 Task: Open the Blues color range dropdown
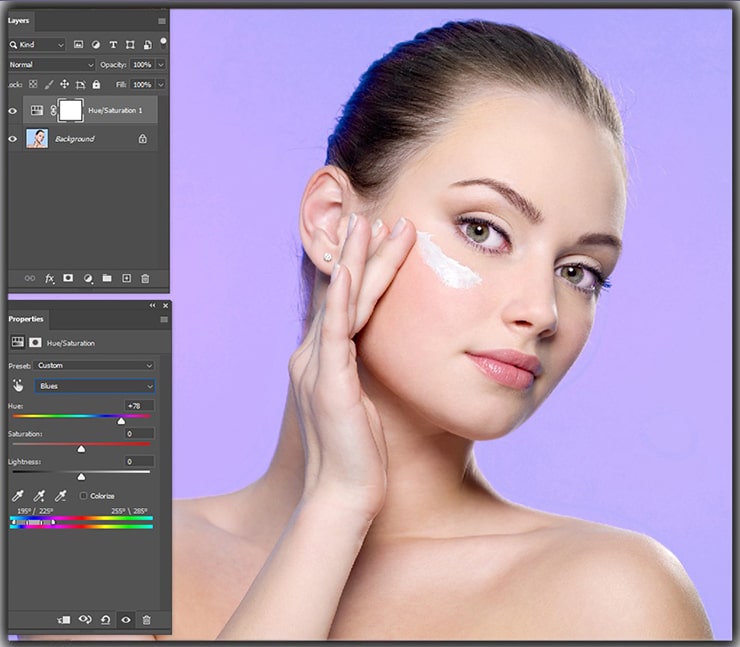point(95,386)
